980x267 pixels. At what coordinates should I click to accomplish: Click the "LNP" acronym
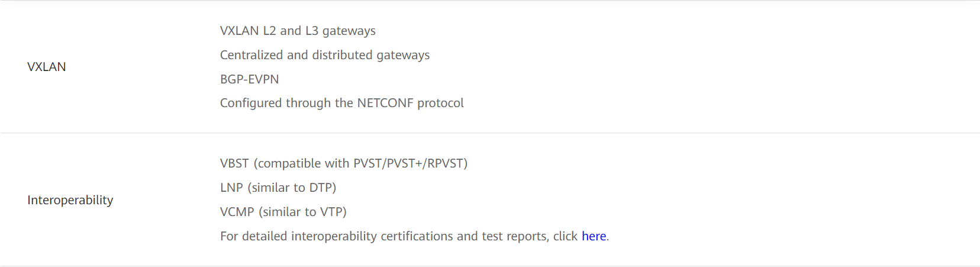[x=231, y=188]
